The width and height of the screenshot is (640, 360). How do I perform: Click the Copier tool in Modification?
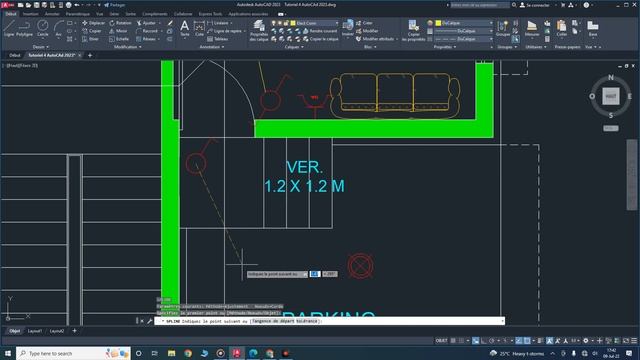[x=91, y=31]
